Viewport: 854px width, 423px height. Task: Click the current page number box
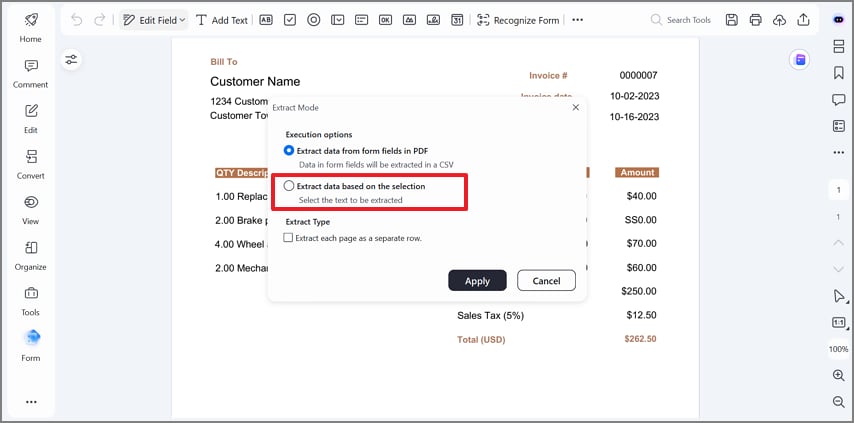(x=839, y=190)
